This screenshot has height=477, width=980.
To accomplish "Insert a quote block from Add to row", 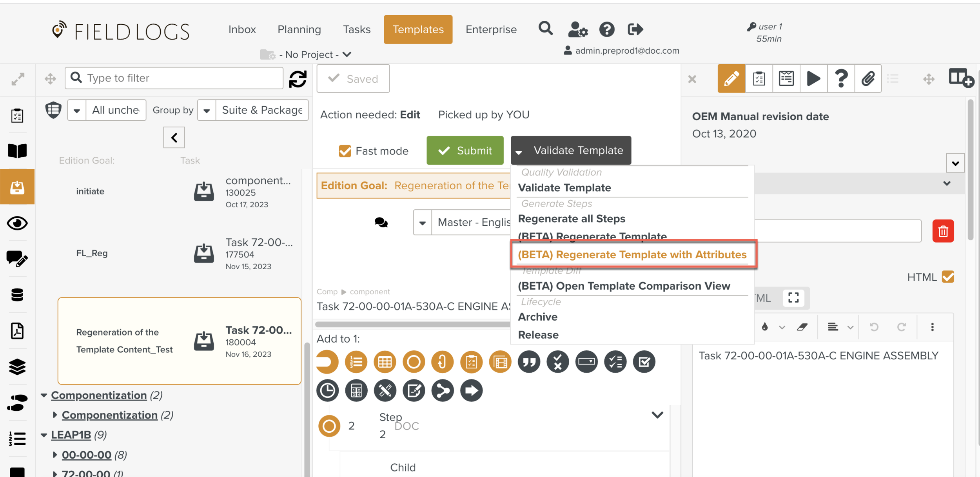I will coord(529,361).
